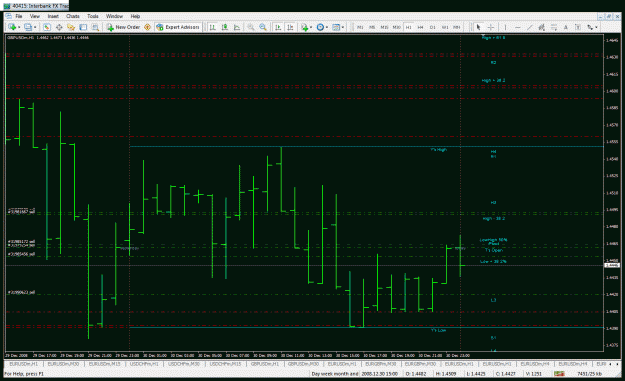
Task: Click the New Order button
Action: tap(123, 27)
